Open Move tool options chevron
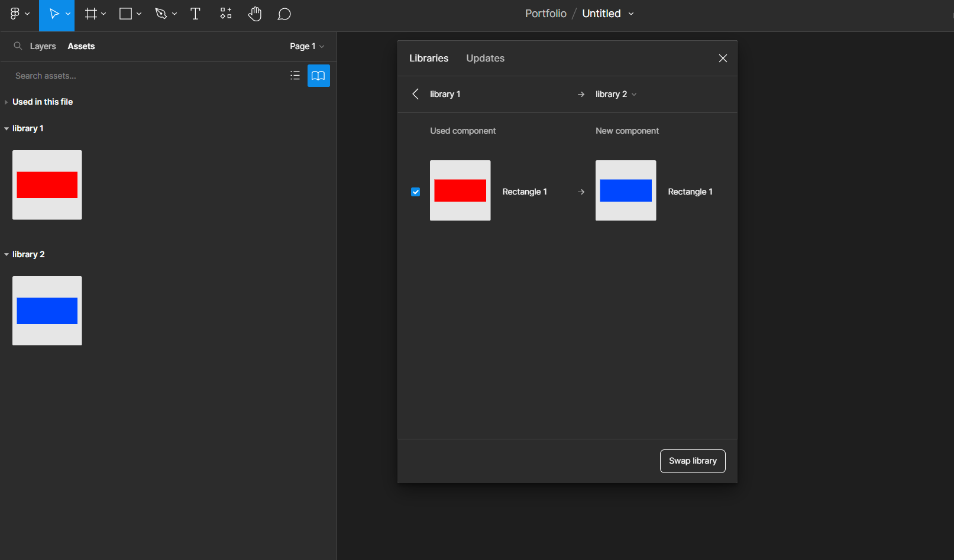Image resolution: width=954 pixels, height=560 pixels. (x=68, y=14)
